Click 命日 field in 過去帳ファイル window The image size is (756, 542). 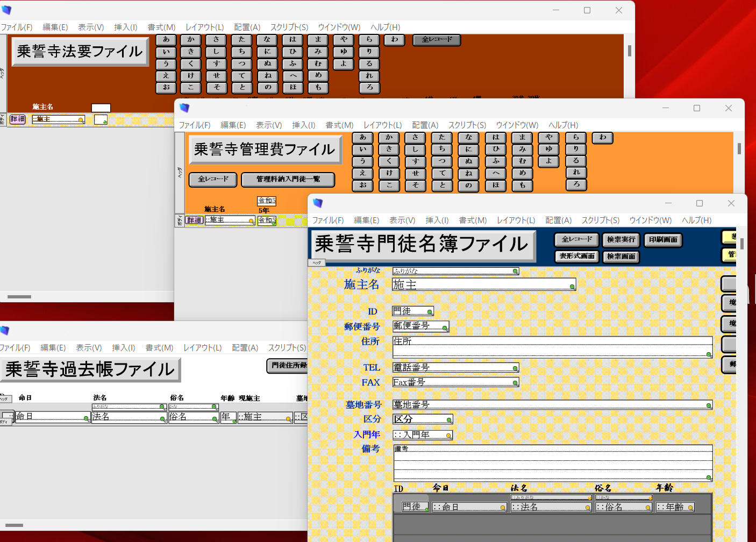tap(52, 417)
